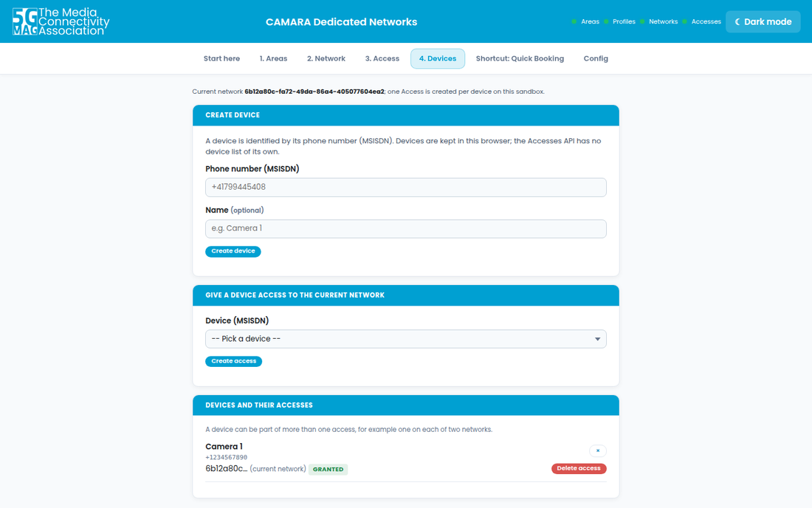Open the 3. Access tab
Viewport: 812px width, 508px height.
pos(382,58)
